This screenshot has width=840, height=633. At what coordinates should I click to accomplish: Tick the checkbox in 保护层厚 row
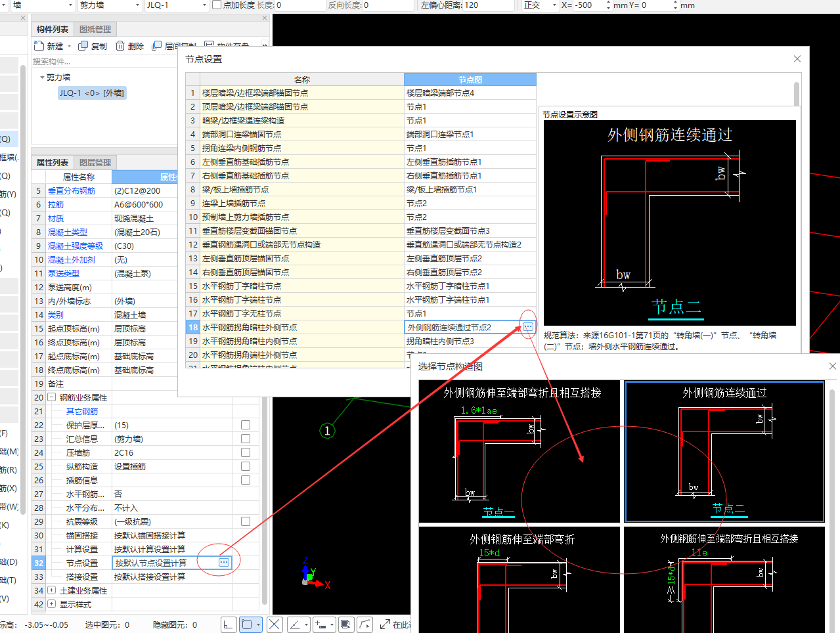246,425
